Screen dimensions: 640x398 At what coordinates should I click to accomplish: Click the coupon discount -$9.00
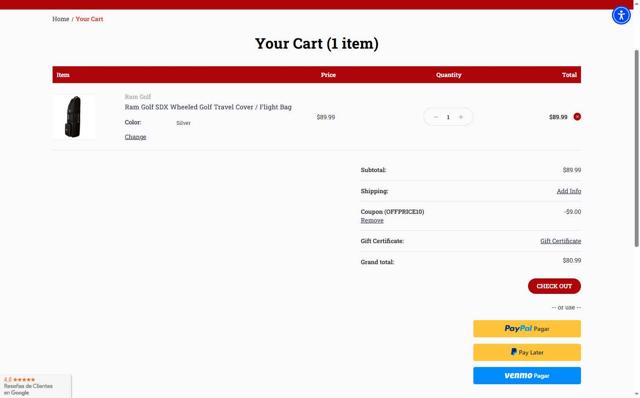coord(572,212)
